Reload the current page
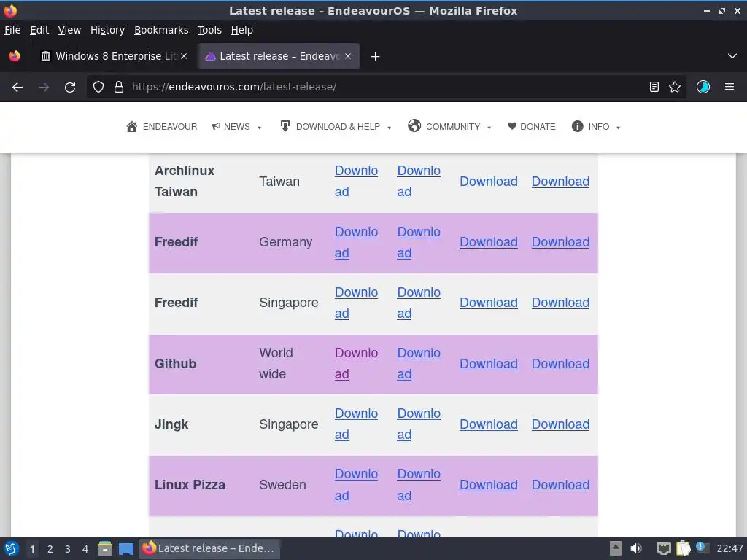Viewport: 747px width, 560px height. pyautogui.click(x=70, y=87)
